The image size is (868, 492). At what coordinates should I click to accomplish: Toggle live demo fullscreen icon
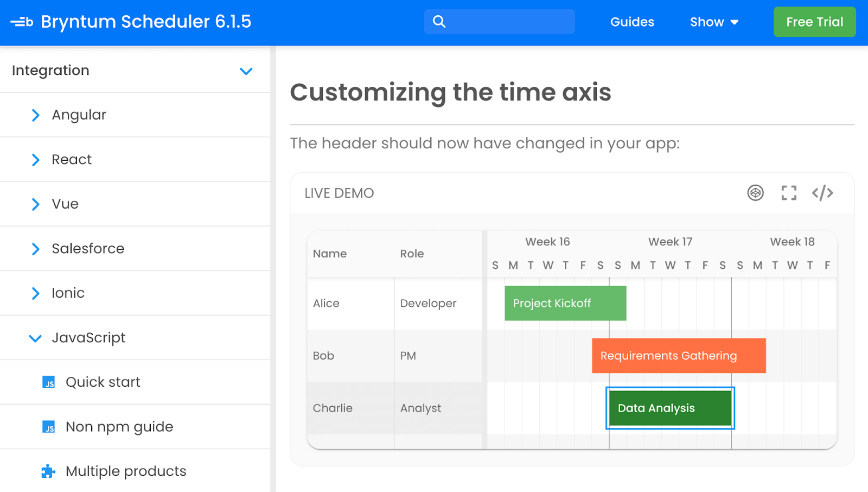(x=789, y=193)
